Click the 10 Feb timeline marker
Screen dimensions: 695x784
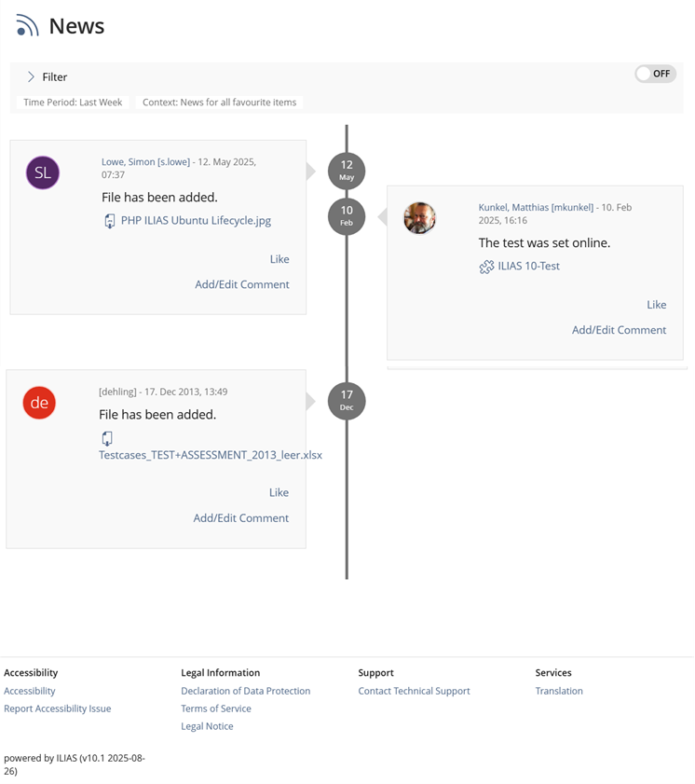click(347, 215)
